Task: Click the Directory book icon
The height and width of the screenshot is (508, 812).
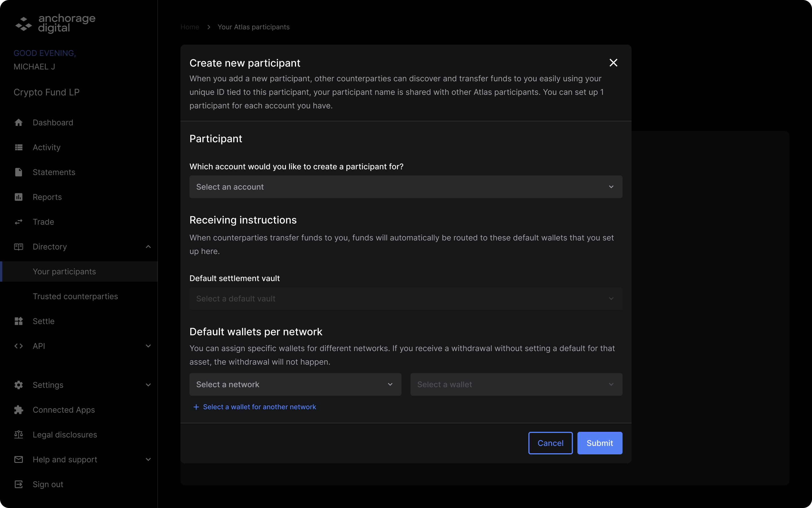Action: pos(19,247)
